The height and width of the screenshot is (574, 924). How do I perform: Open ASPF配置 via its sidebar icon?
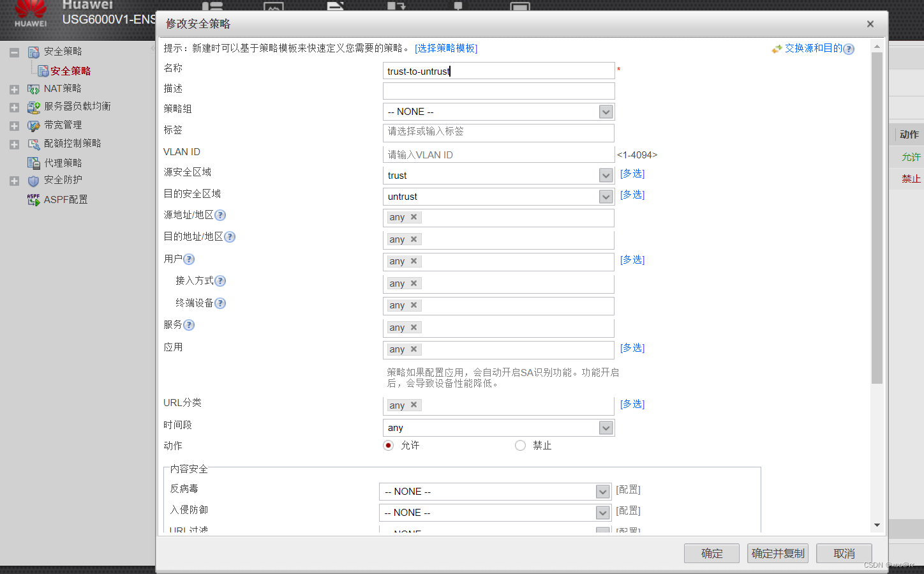click(x=34, y=200)
